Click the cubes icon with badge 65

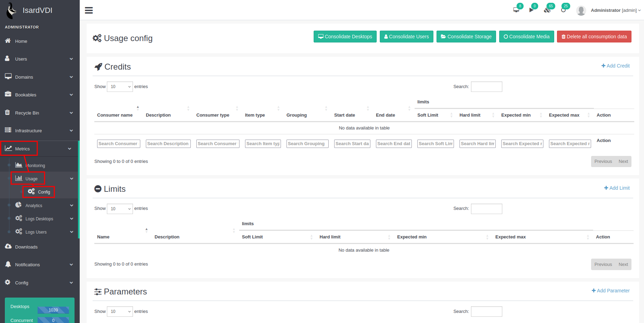(x=547, y=10)
